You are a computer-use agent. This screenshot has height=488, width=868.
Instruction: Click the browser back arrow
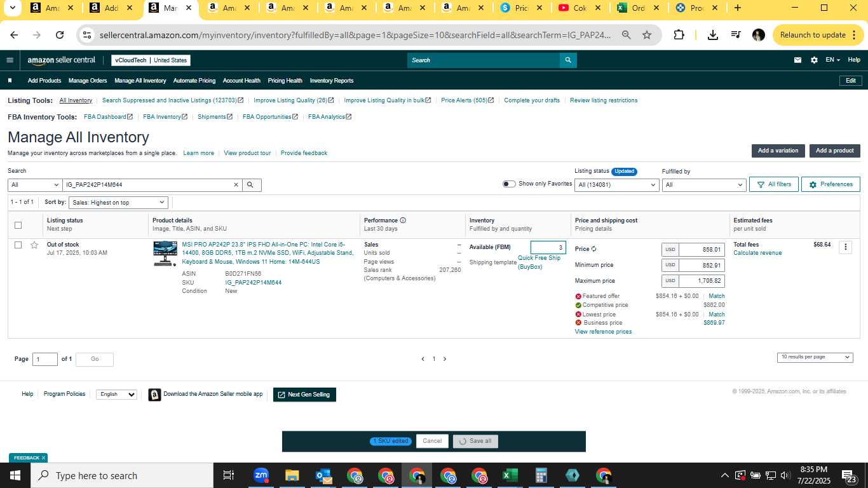pos(14,35)
